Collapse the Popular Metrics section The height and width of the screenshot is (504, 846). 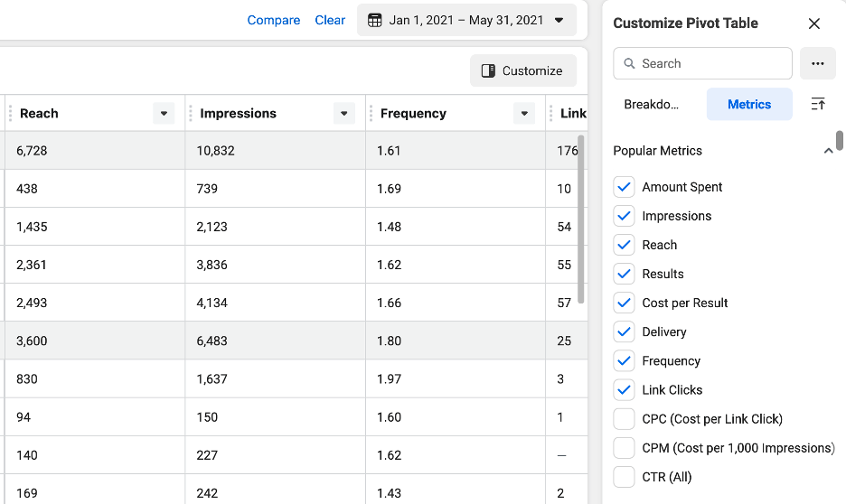point(828,151)
